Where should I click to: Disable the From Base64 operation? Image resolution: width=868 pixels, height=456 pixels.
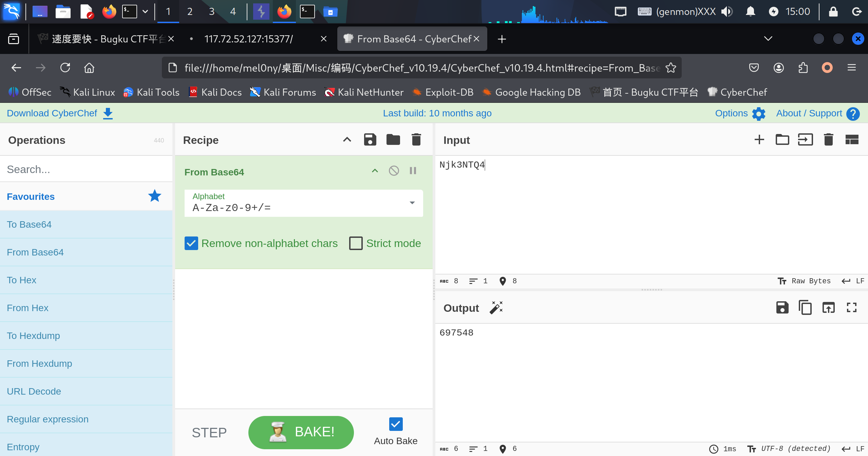point(394,171)
